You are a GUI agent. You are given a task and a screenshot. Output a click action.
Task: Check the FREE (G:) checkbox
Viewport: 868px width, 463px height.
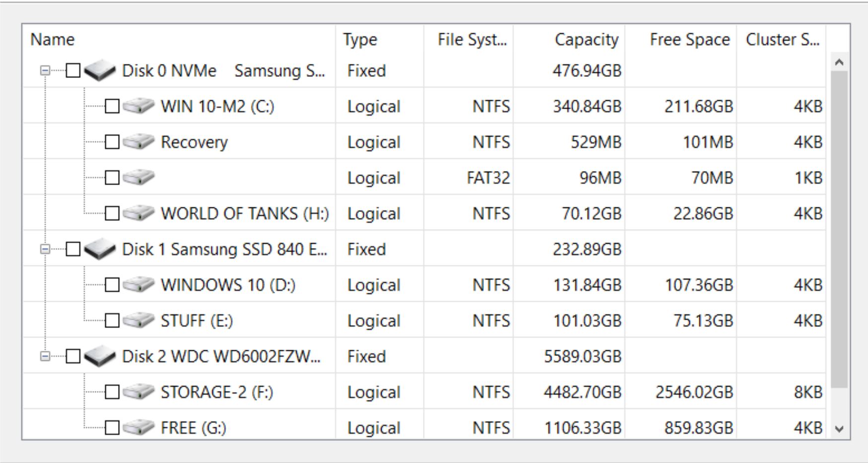[112, 427]
